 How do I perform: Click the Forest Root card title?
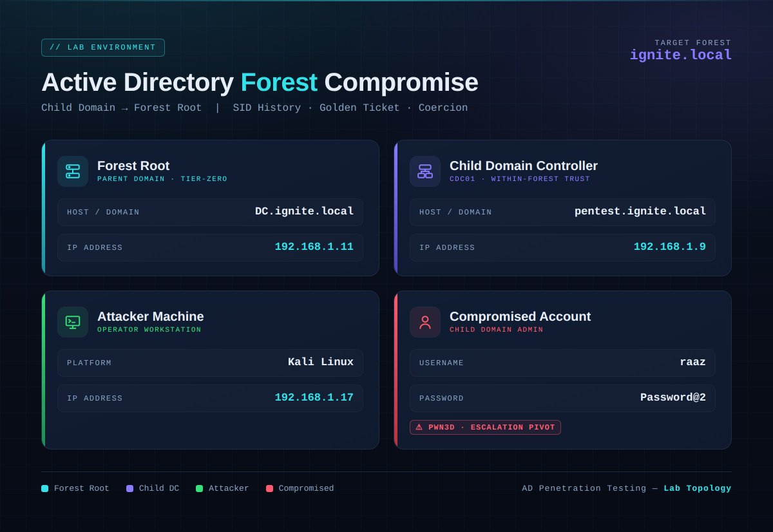133,166
